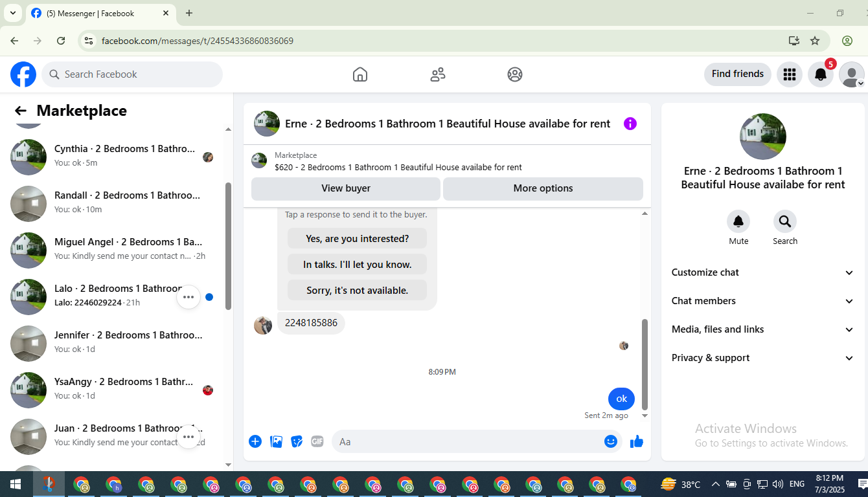
Task: Open the site information icon in address bar
Action: click(89, 41)
